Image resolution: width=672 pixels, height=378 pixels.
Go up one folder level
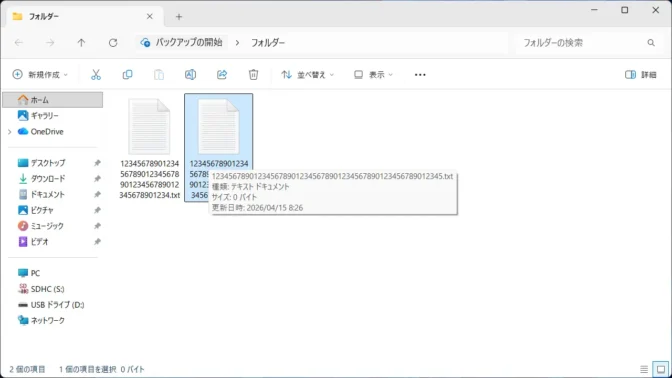[x=81, y=42]
